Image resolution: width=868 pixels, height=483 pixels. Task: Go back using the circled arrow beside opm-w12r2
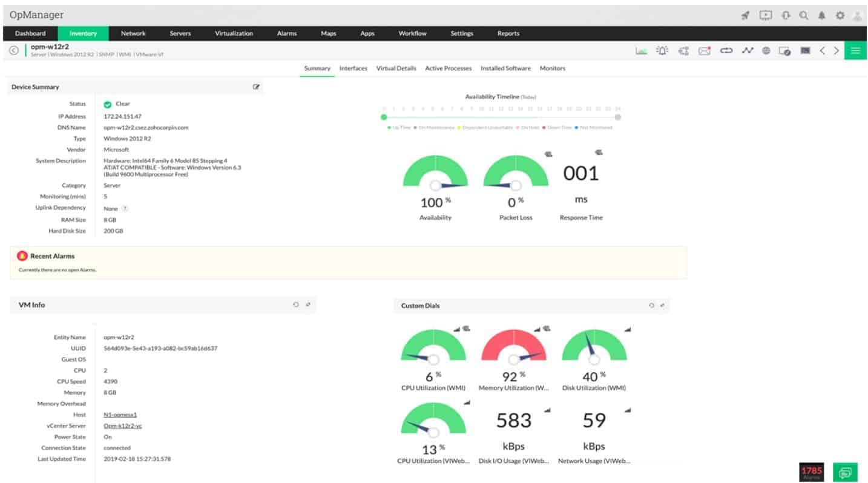point(13,51)
